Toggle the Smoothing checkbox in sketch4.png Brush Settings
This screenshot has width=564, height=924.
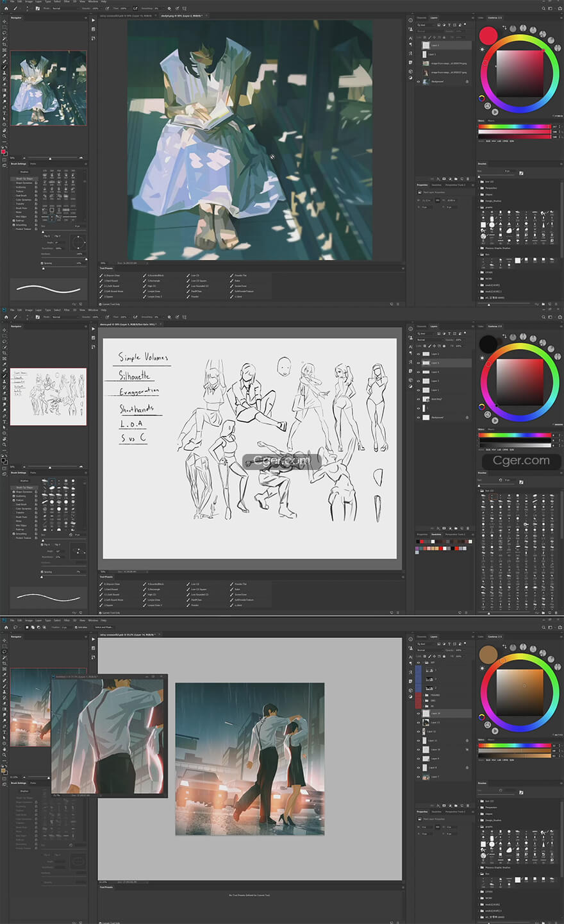click(14, 225)
